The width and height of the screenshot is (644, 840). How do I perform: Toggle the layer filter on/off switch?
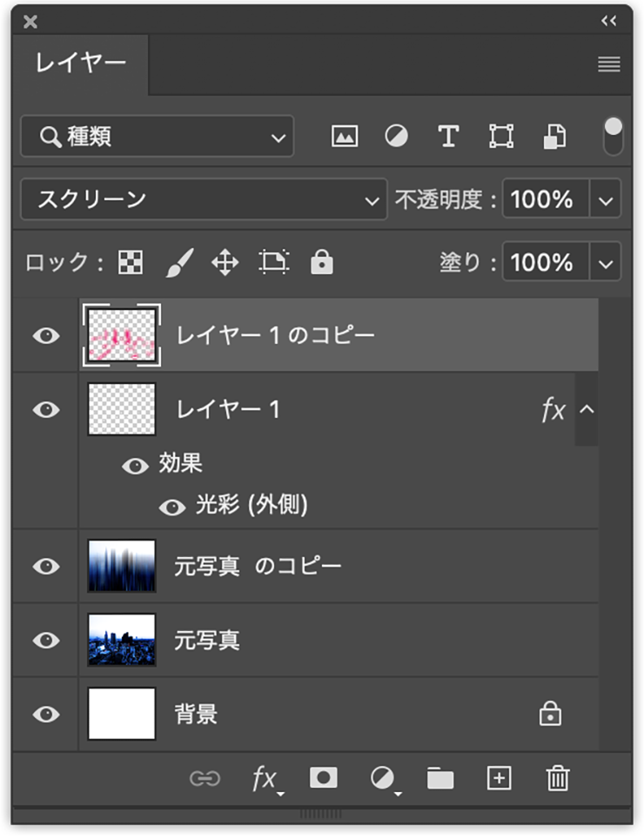[x=613, y=137]
